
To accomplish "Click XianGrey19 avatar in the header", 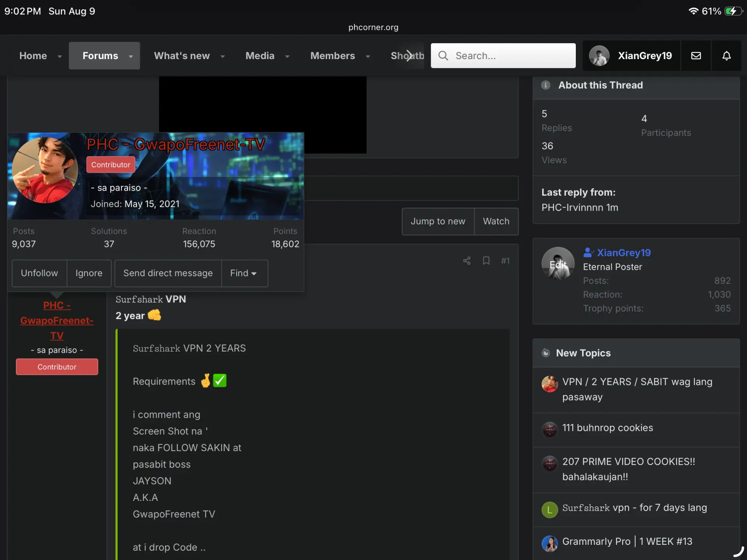I will pyautogui.click(x=599, y=56).
